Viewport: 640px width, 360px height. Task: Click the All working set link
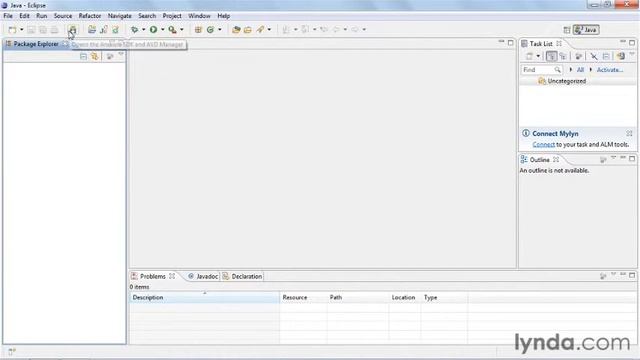[580, 70]
